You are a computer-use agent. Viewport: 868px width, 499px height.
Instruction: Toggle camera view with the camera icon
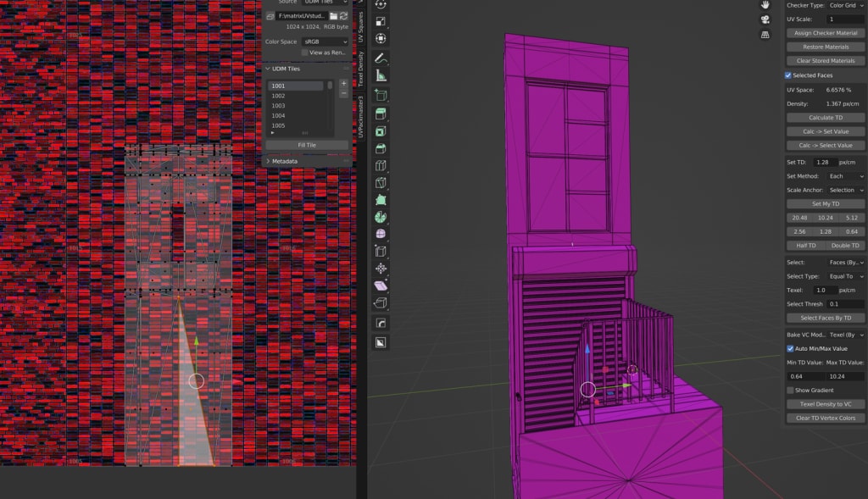(x=765, y=19)
